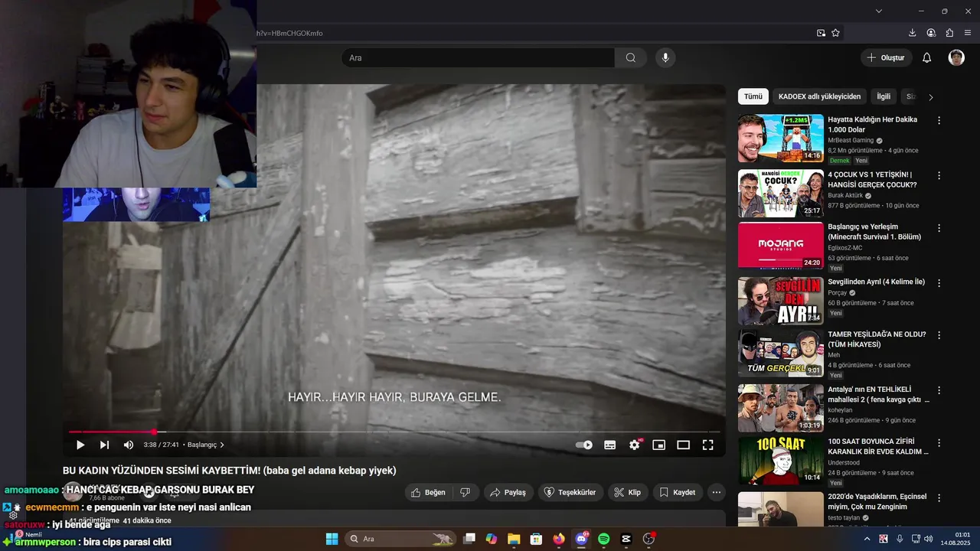Open options for 100 SAAT BOYUNCA video
The image size is (980, 551).
pos(939,443)
